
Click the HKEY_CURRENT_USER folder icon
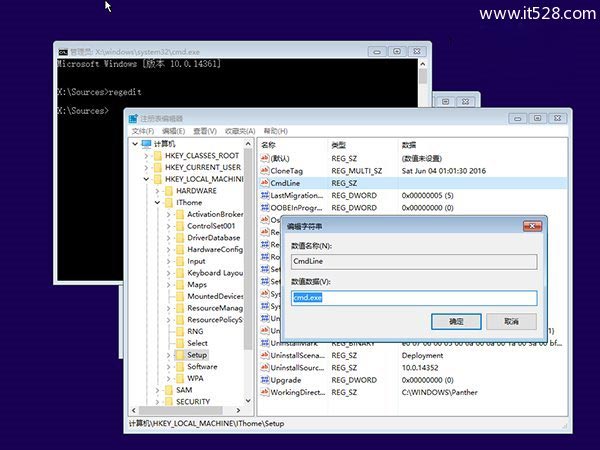[x=158, y=168]
